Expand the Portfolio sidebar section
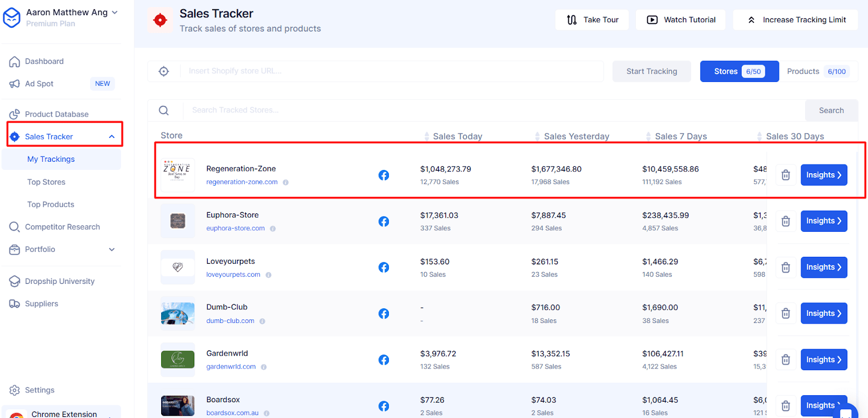Screen dimensions: 868x418 [x=112, y=250]
